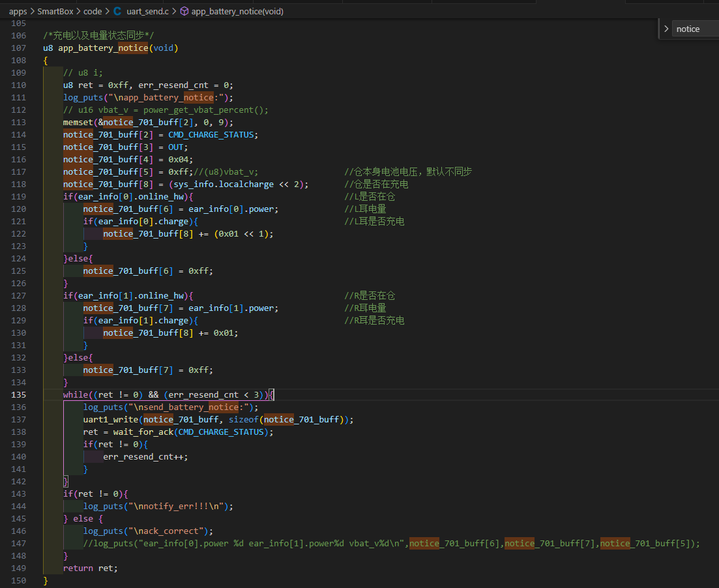Click the comment "//仓是否在充电"

tap(376, 184)
